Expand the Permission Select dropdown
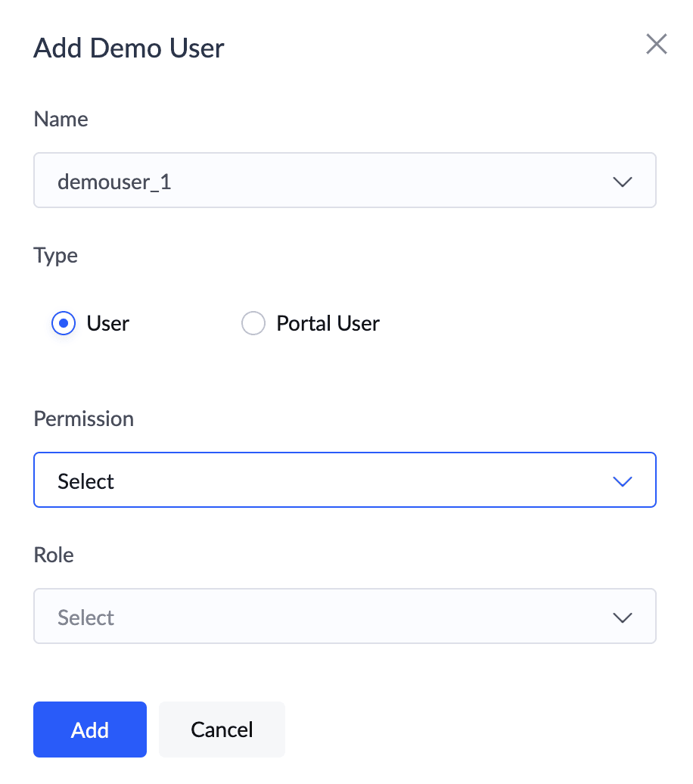Viewport: 693px width, 784px height. click(x=344, y=480)
